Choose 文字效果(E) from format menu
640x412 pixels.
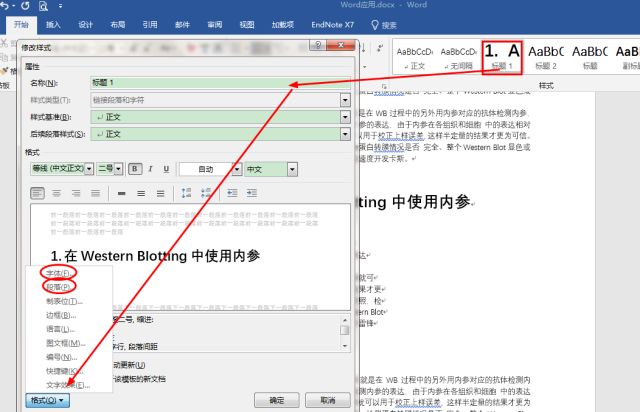point(68,385)
